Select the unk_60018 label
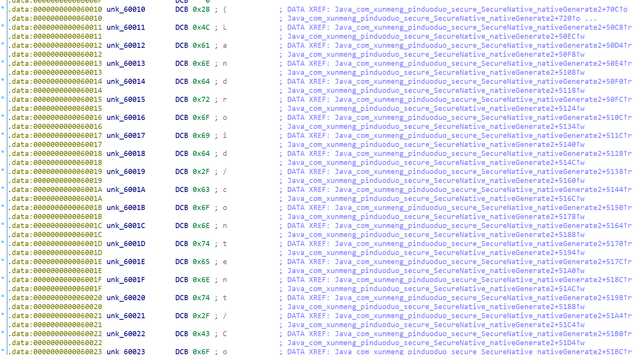 (x=126, y=154)
